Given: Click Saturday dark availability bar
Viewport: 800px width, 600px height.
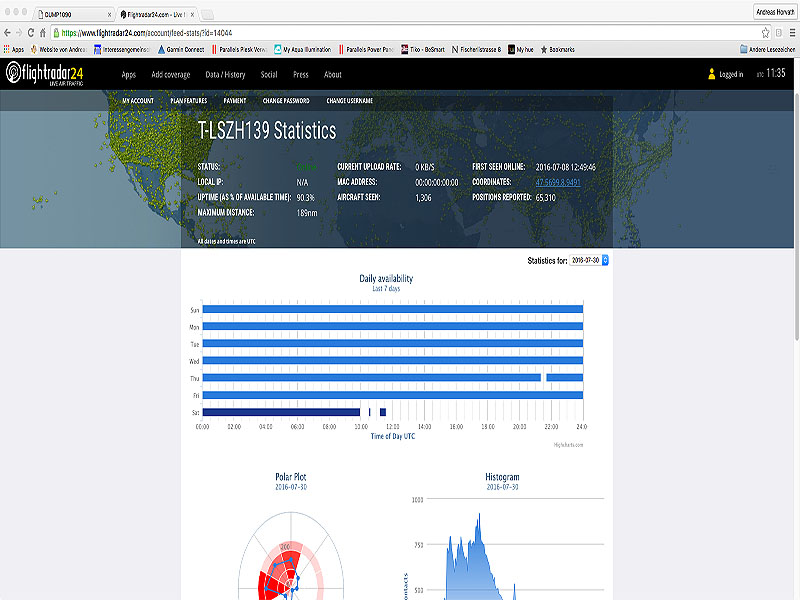Looking at the screenshot, I should tap(281, 412).
